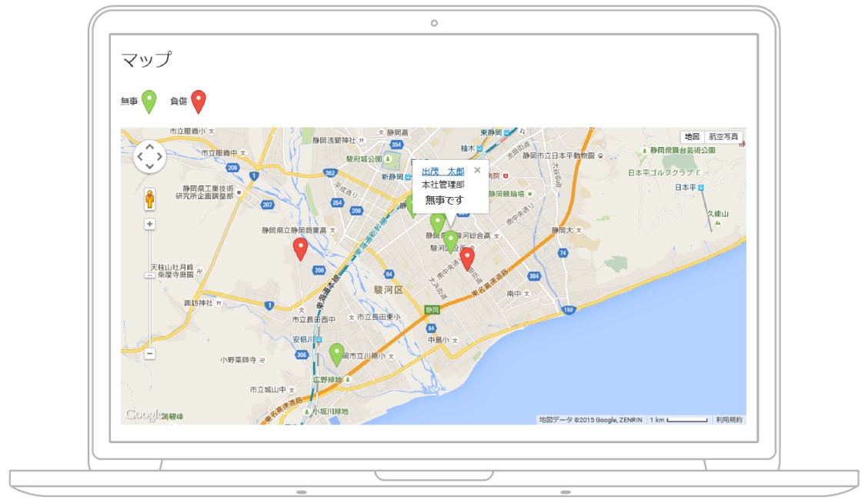Click the 諏訪神社 shrine label
The image size is (868, 500).
(x=199, y=303)
